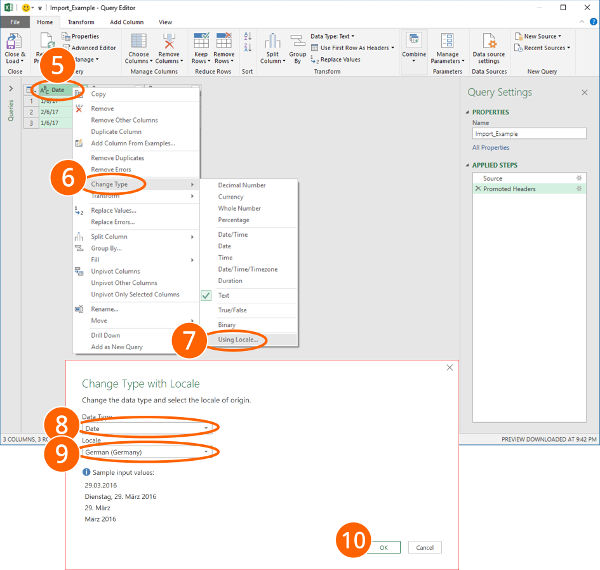The image size is (600, 570).
Task: Sort ascending using the A-Z icon
Action: [x=248, y=36]
